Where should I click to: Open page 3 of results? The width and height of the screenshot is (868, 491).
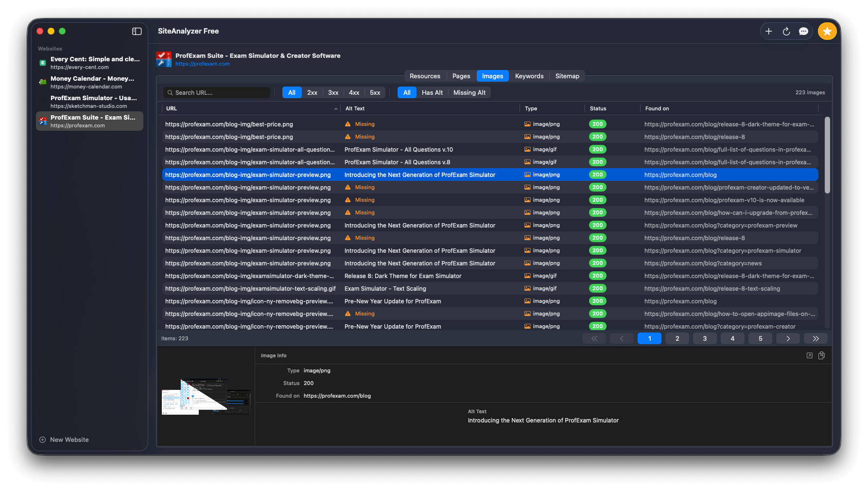coord(705,338)
